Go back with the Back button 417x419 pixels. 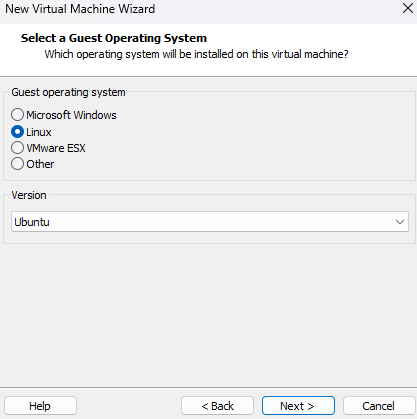tap(217, 406)
